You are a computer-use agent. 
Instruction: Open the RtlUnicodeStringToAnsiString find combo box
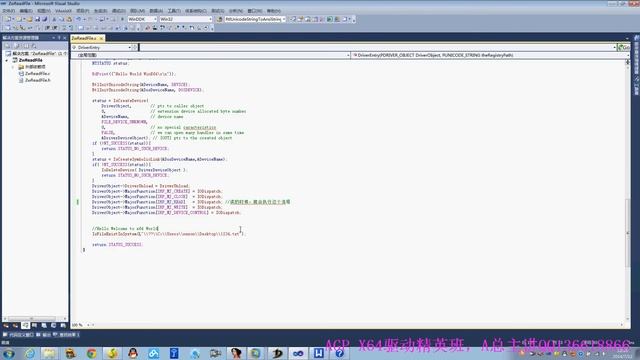coord(255,19)
